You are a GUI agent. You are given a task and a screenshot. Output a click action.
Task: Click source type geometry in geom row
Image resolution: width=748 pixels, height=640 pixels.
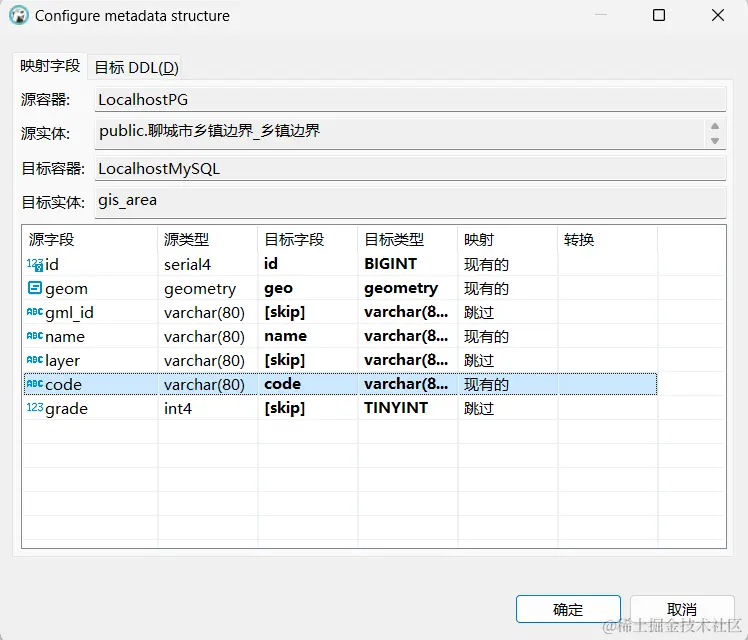[208, 288]
